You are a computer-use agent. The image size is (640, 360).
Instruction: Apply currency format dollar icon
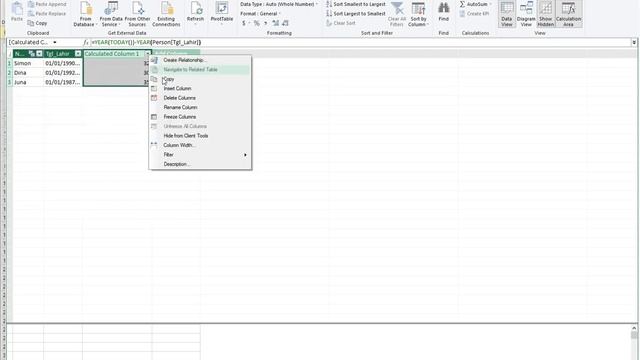244,23
